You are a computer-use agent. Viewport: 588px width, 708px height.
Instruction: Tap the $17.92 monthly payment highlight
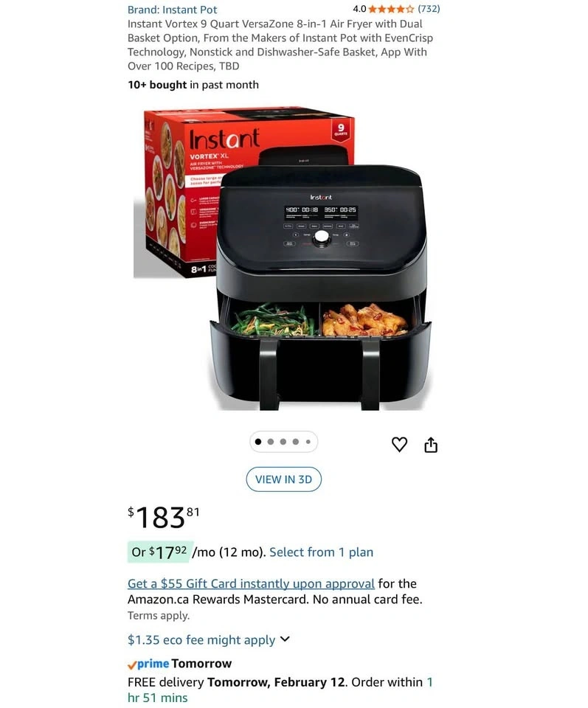[160, 552]
